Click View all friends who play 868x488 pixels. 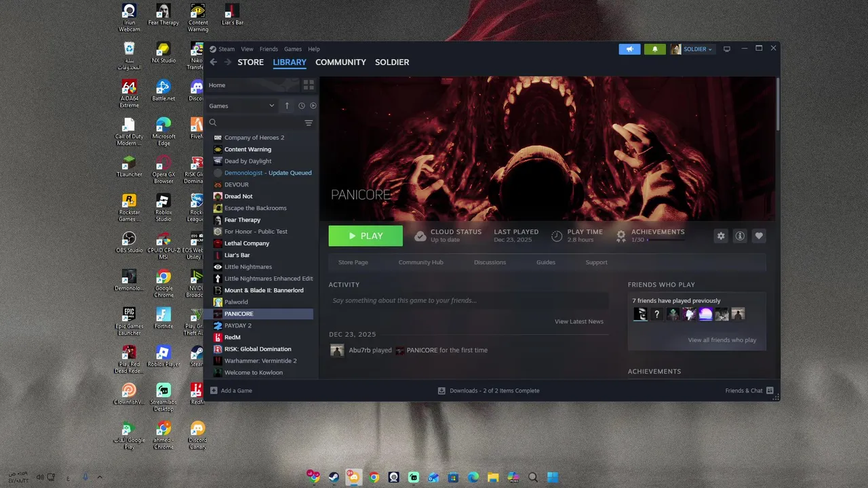722,340
